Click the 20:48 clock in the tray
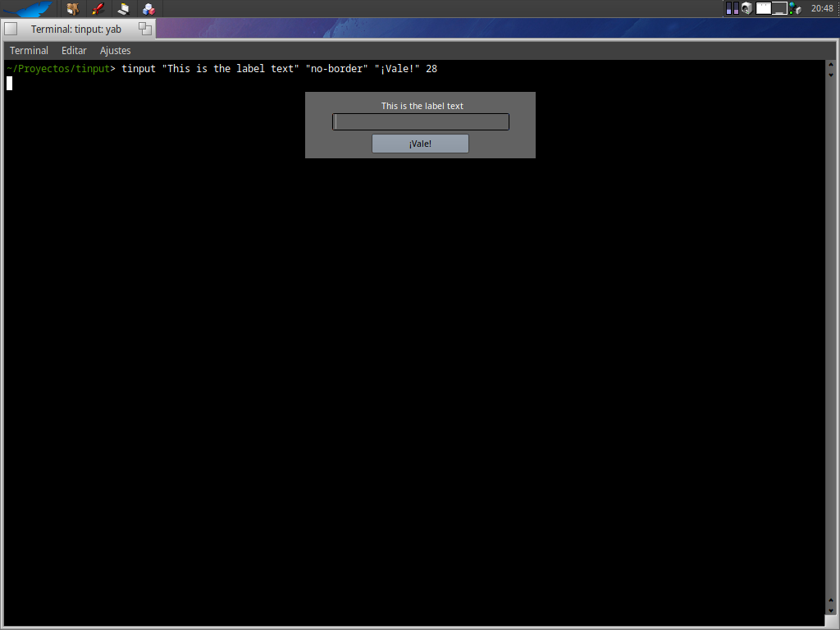 [x=822, y=8]
